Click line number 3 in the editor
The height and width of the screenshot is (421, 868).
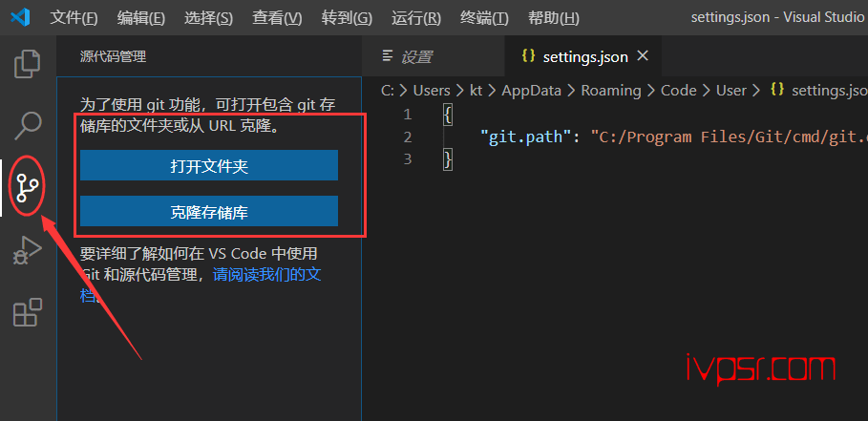point(408,159)
